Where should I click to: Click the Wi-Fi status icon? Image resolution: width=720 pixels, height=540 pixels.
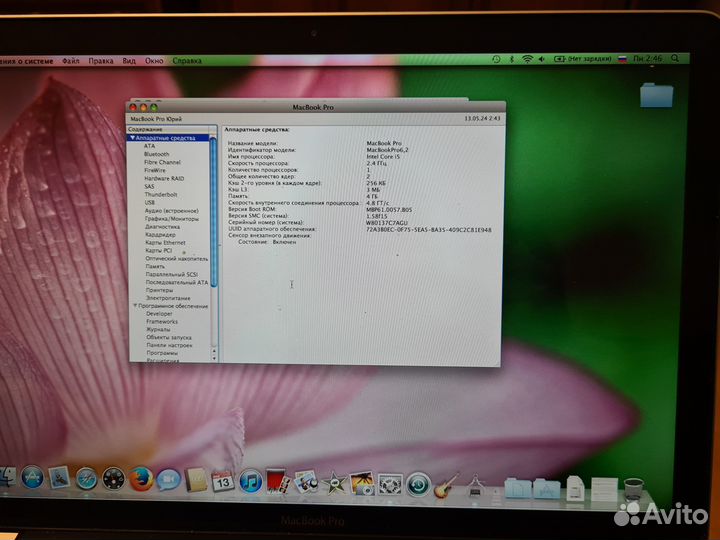click(x=527, y=59)
